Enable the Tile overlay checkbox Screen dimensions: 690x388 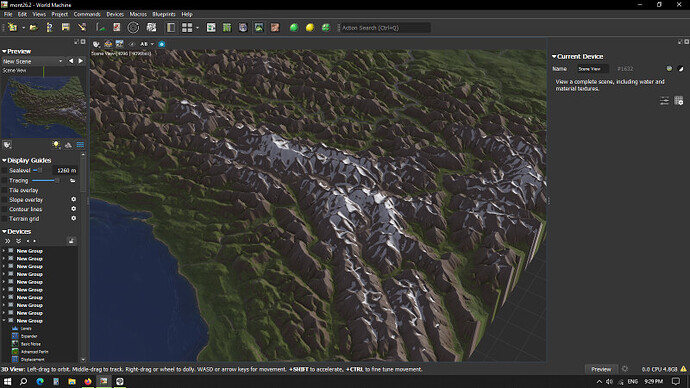tap(5, 190)
